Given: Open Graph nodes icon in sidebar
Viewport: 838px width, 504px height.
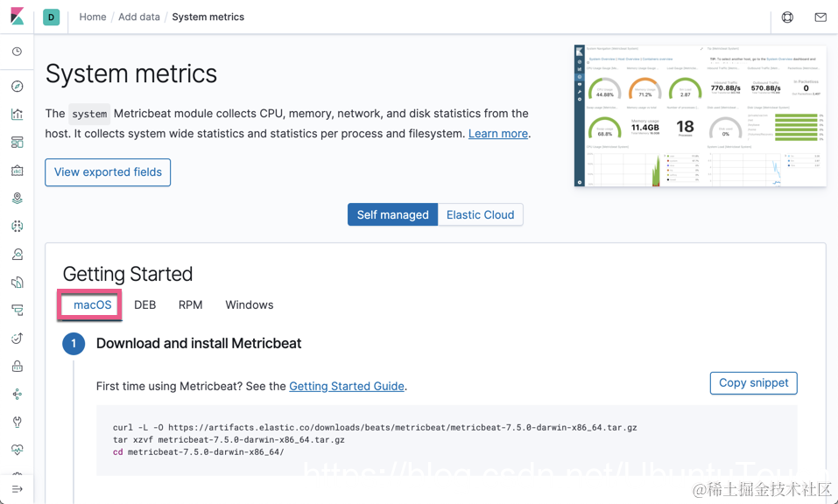Looking at the screenshot, I should point(18,394).
